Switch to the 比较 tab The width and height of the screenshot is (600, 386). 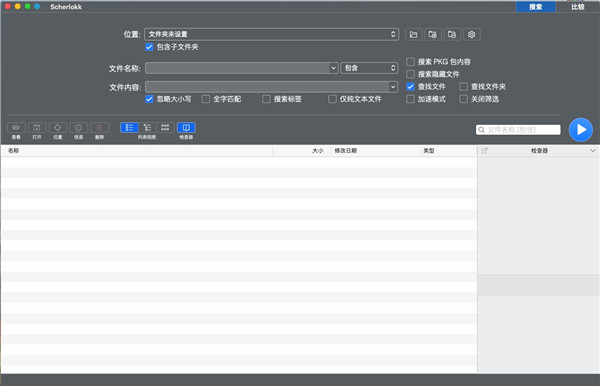click(578, 7)
